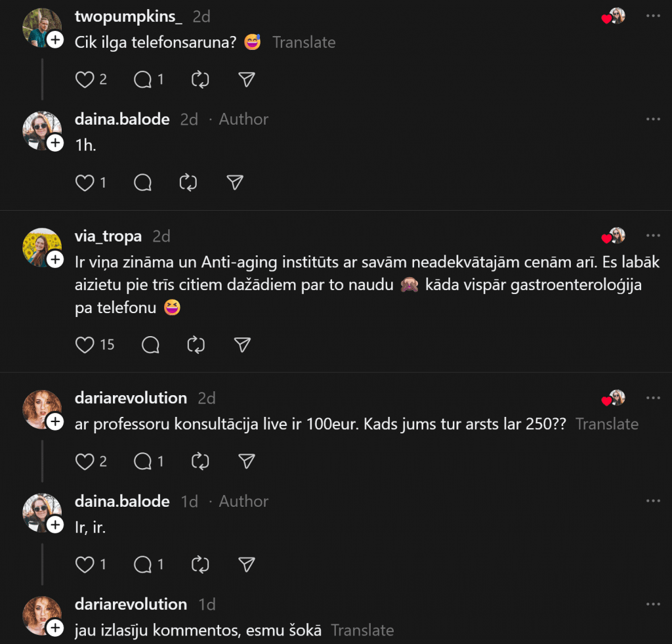Like daina.balode's 'Ir, ir.' reply
Viewport: 672px width, 644px height.
tap(85, 565)
